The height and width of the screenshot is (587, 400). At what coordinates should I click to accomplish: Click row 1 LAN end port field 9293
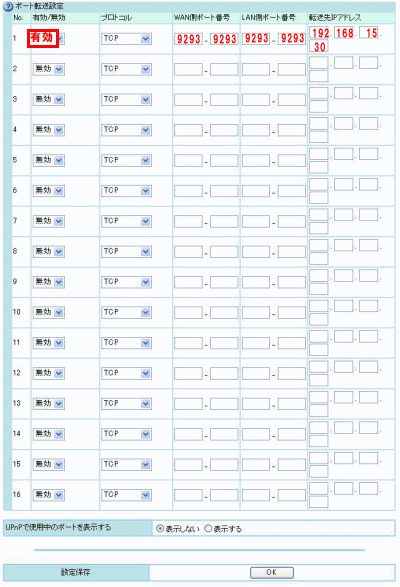[x=292, y=39]
